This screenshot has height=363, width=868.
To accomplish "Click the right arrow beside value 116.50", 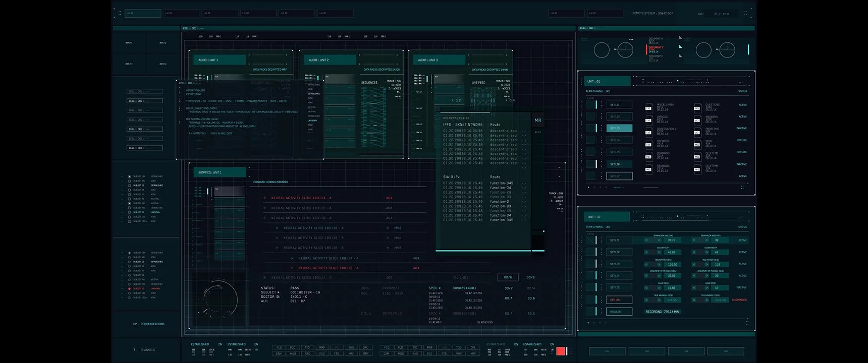I will tap(659, 264).
